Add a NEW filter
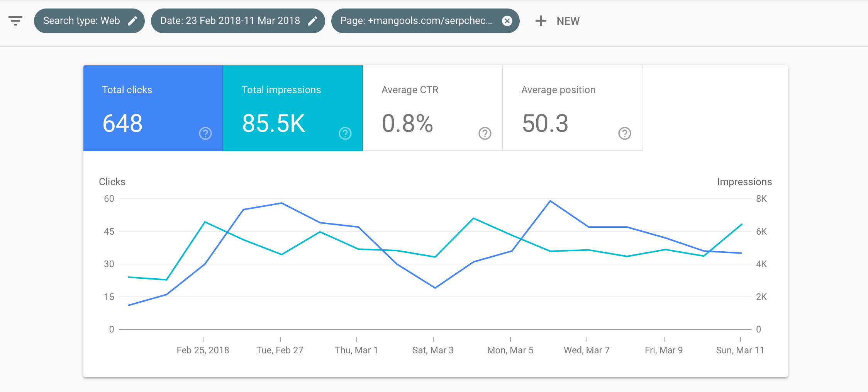The image size is (868, 392). tap(558, 21)
